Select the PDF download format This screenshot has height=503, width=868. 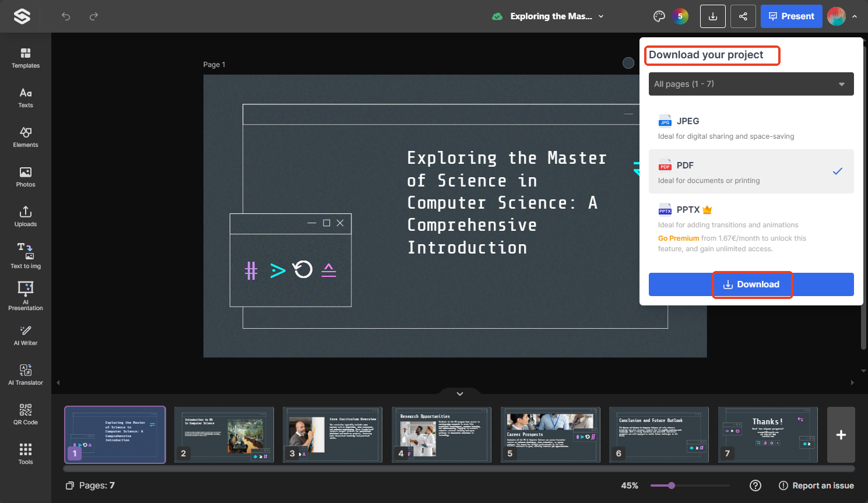751,172
